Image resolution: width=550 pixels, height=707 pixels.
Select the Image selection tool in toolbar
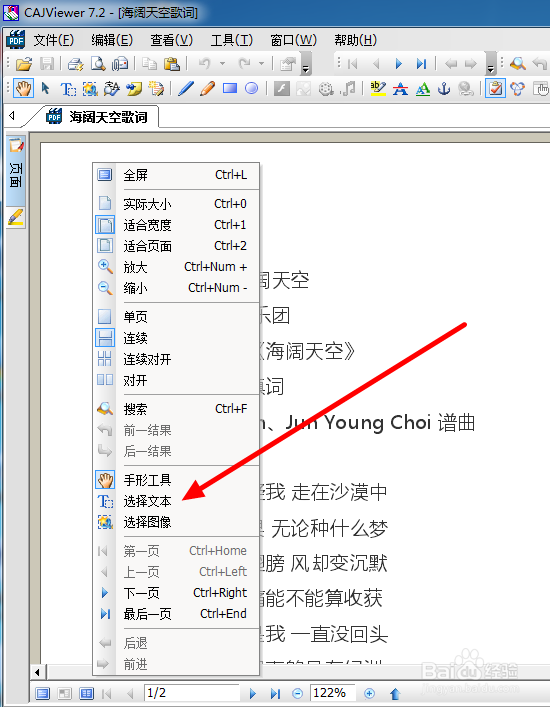pyautogui.click(x=90, y=89)
